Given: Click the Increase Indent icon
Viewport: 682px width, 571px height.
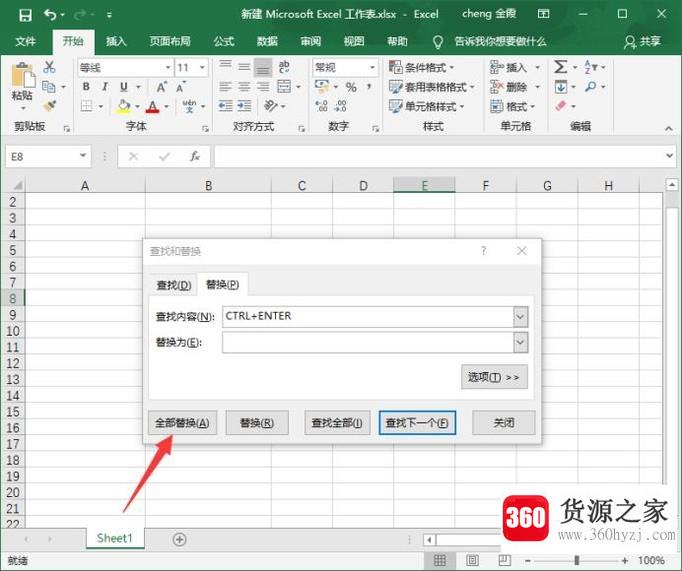Looking at the screenshot, I should 244,106.
